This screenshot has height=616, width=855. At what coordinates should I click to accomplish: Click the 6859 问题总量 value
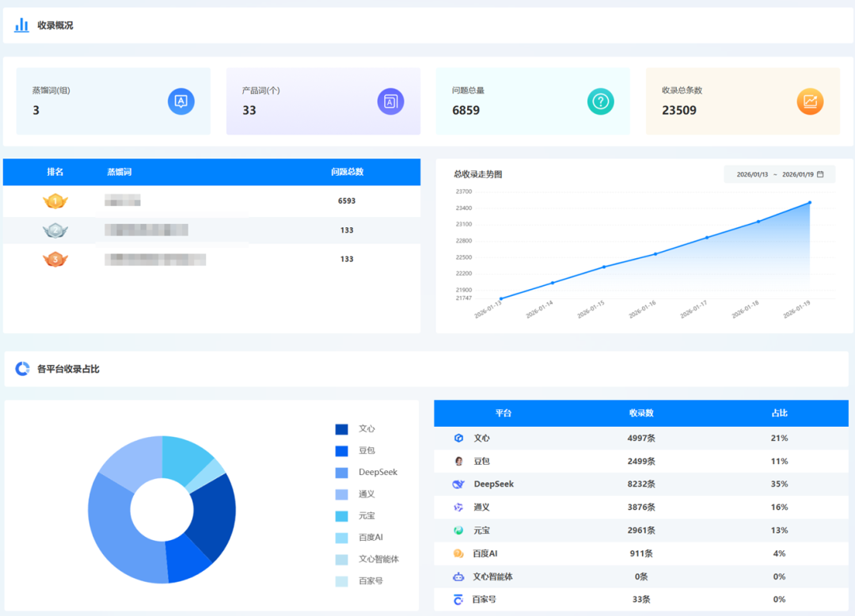pos(465,111)
